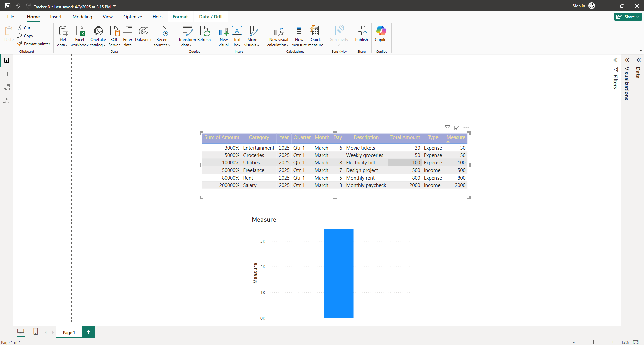Click the filter icon above the table visual
644x345 pixels.
point(447,128)
